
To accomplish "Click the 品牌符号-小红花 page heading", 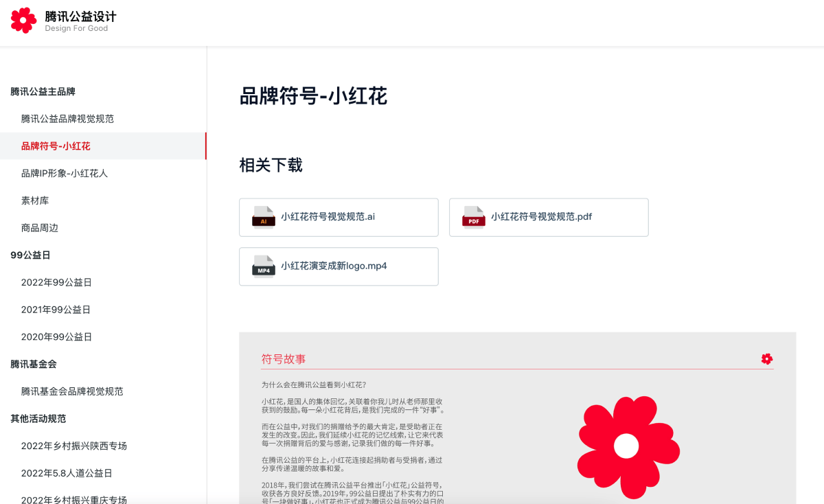I will click(x=313, y=96).
